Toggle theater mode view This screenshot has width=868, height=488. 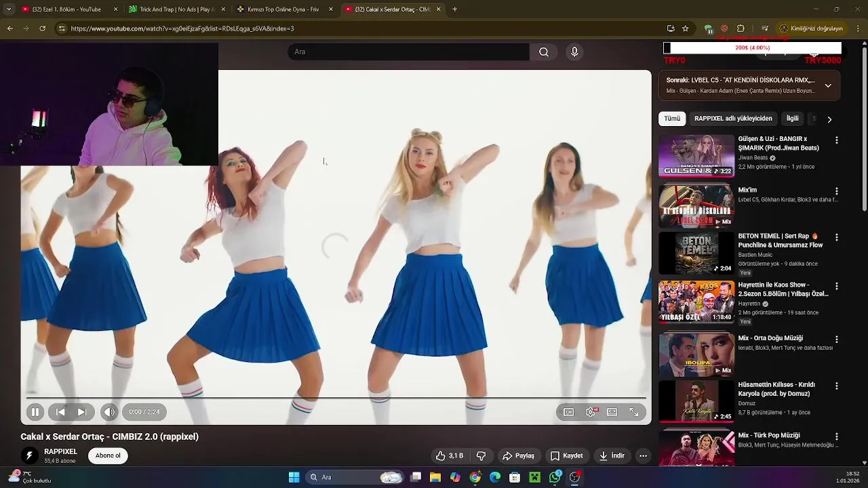(612, 412)
